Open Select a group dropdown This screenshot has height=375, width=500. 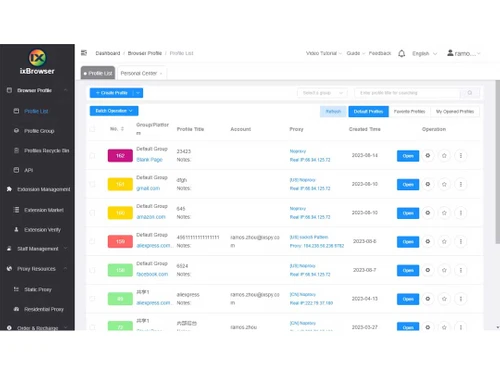point(322,93)
